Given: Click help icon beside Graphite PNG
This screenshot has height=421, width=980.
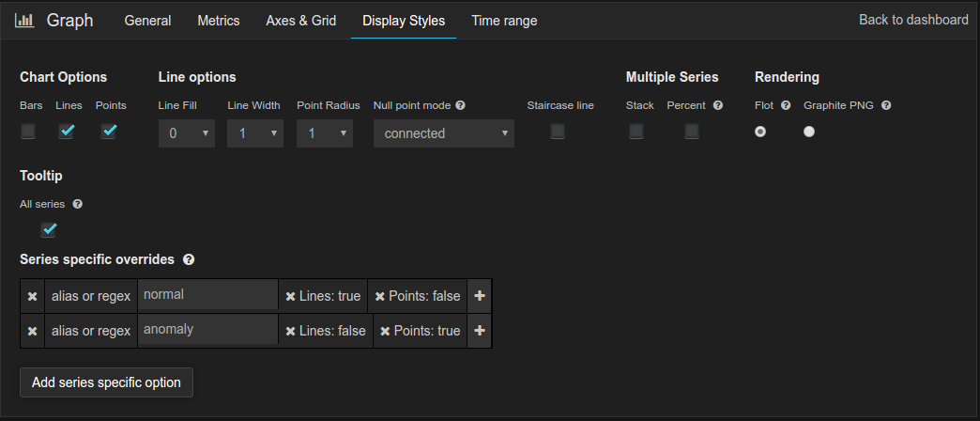Looking at the screenshot, I should coord(885,105).
